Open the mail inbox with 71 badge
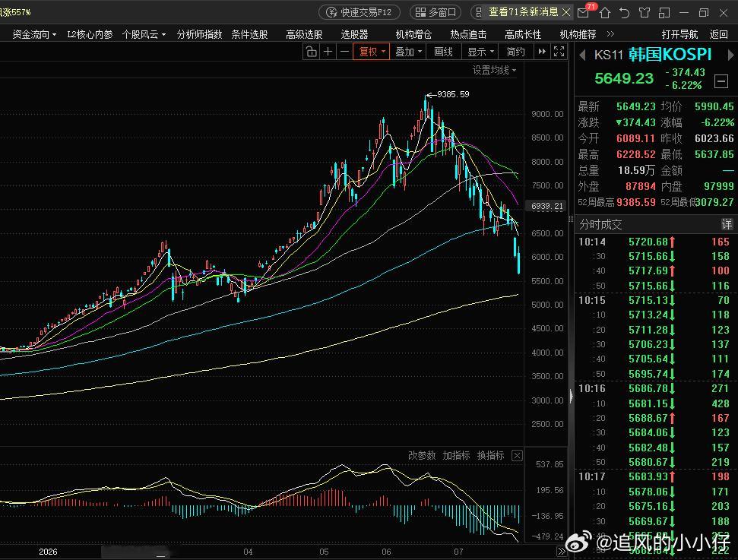This screenshot has height=560, width=738. pos(584,11)
